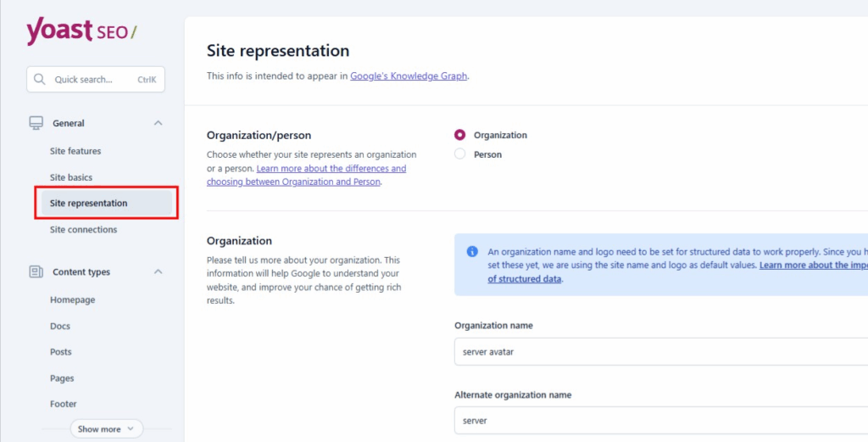Expand the list with Show more

tap(106, 428)
